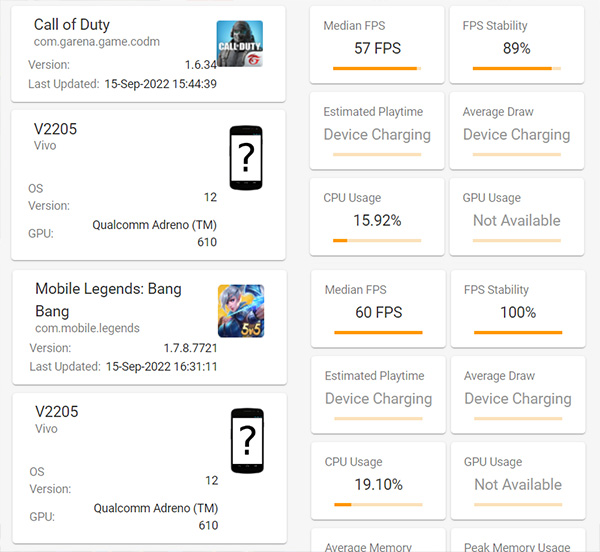Click the com.mobile.legends package name
This screenshot has width=600, height=552.
tap(87, 328)
